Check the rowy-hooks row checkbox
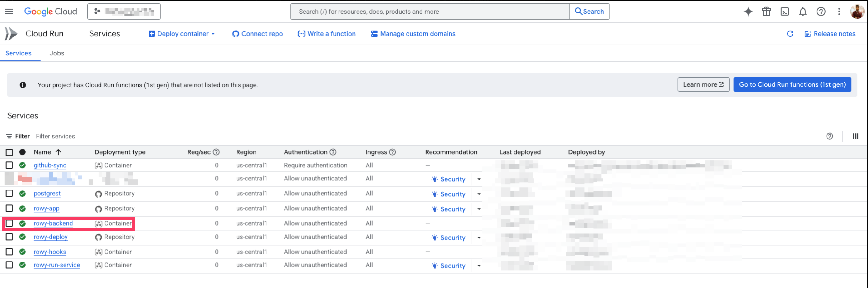The width and height of the screenshot is (868, 288). pos(9,252)
